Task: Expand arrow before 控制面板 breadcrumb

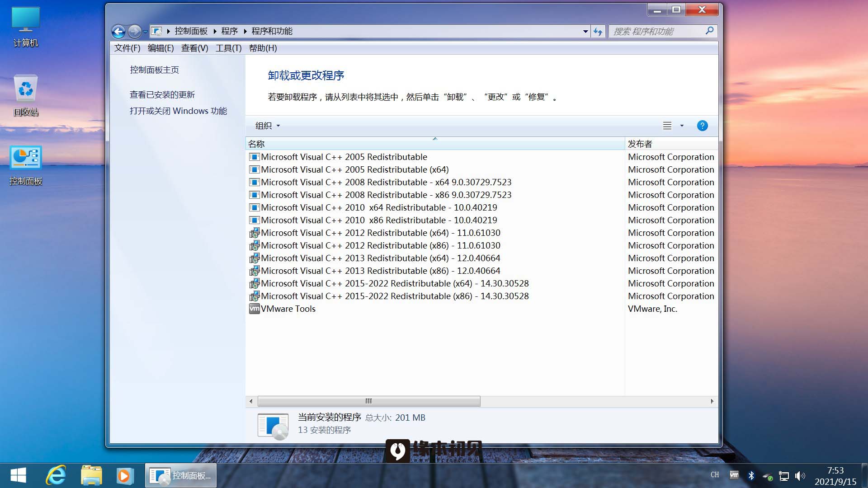Action: point(168,31)
